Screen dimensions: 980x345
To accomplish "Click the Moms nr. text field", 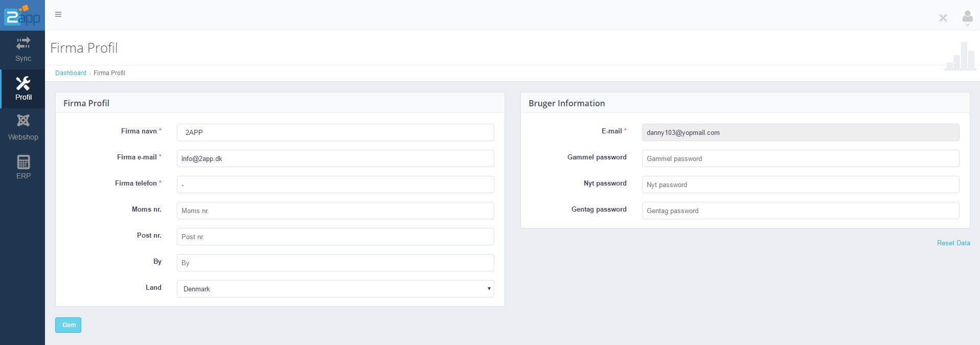I will 335,211.
